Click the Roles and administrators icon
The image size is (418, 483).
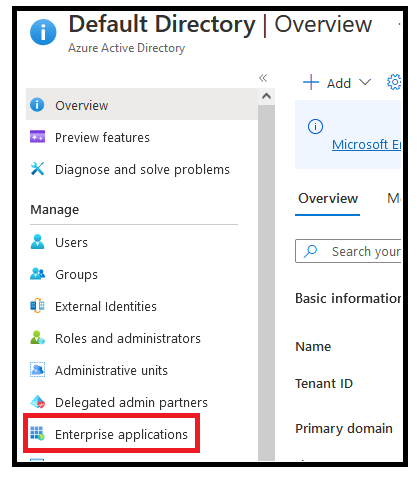(x=37, y=338)
